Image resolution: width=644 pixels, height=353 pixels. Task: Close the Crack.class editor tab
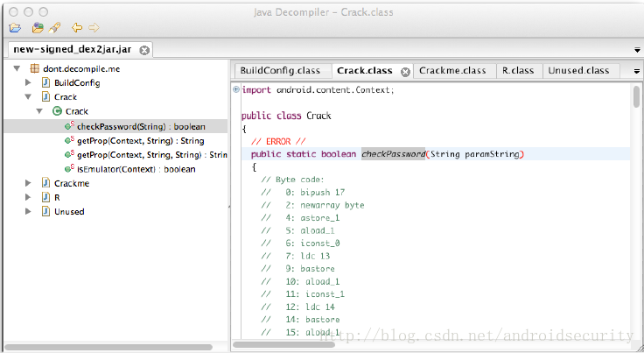click(x=405, y=71)
